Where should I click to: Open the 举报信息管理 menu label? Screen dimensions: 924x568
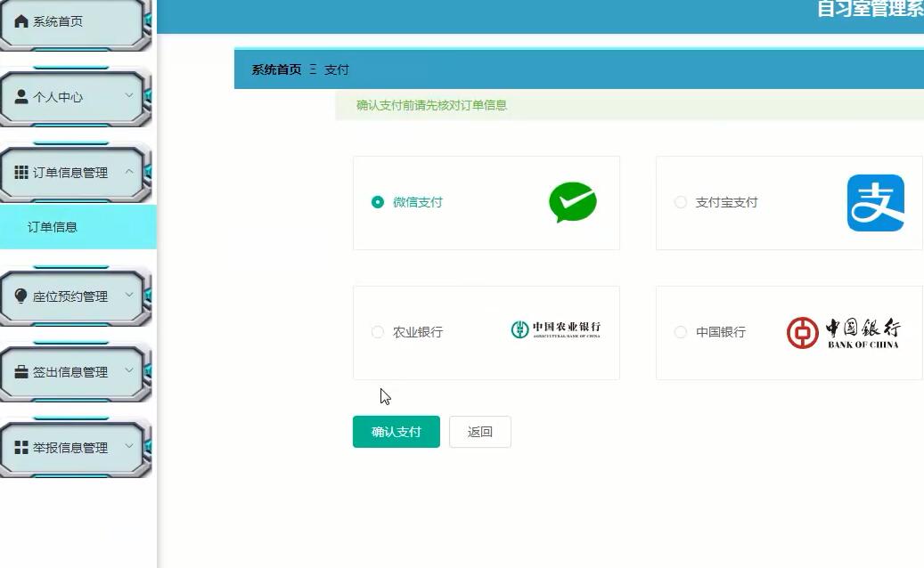pos(70,448)
